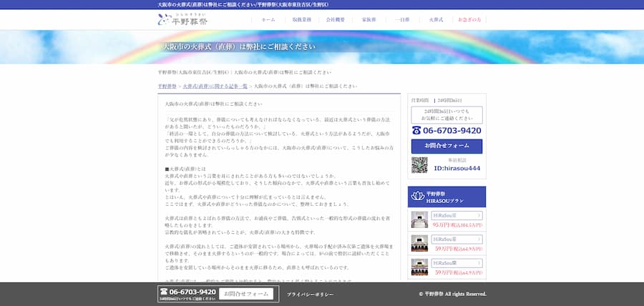Image resolution: width=644 pixels, height=306 pixels.
Task: Open the HiRaSou plan button above 95万円
Action: (457, 215)
